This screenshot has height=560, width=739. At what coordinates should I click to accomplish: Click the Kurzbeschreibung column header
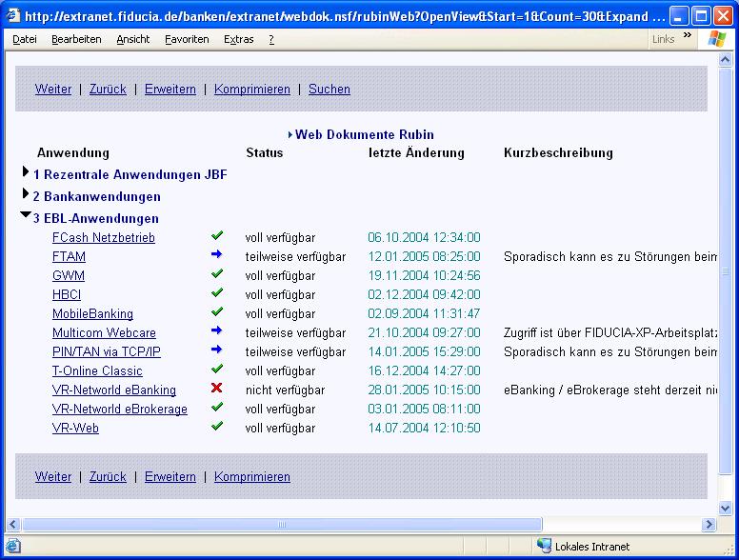(x=558, y=152)
